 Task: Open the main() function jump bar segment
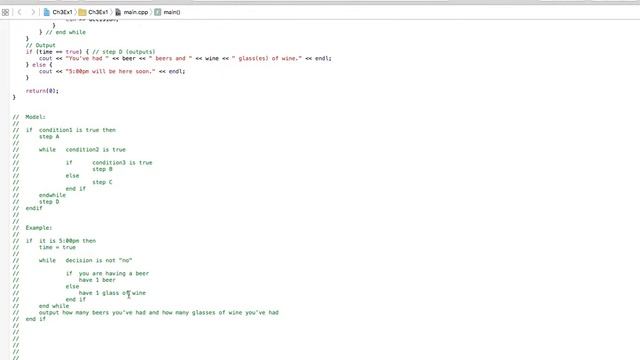coord(167,12)
